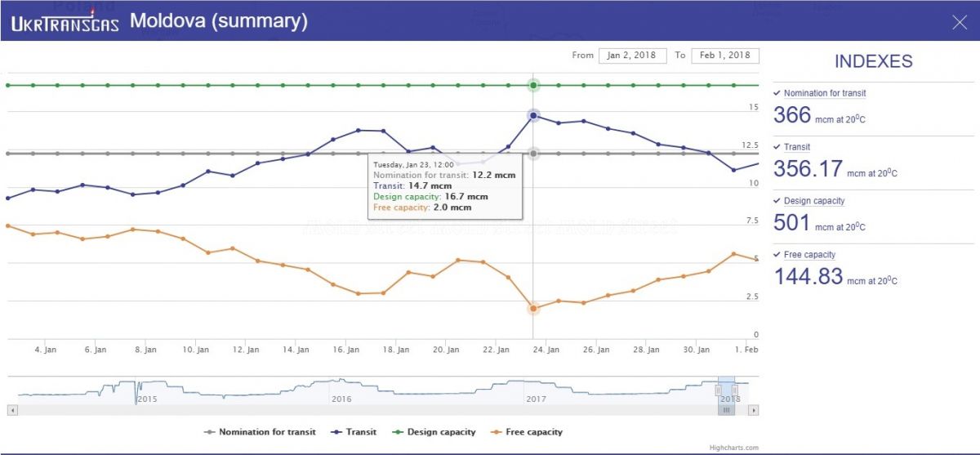The height and width of the screenshot is (455, 980).
Task: Open the Highcharts.com credit link
Action: pos(733,448)
